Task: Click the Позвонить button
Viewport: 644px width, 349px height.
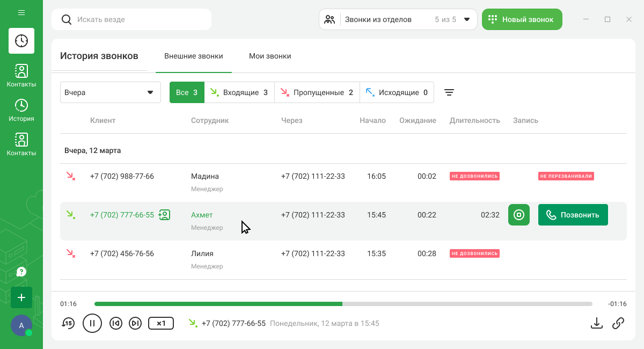Action: (573, 215)
